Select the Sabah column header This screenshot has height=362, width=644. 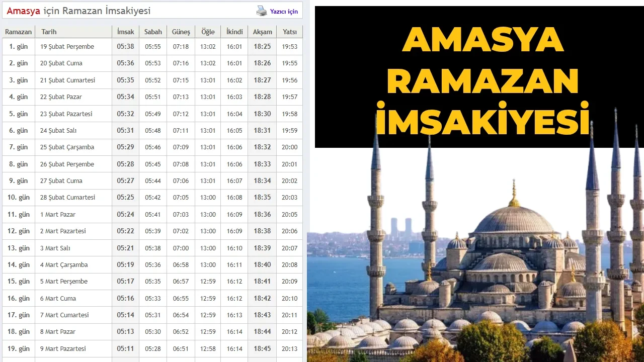(x=152, y=31)
